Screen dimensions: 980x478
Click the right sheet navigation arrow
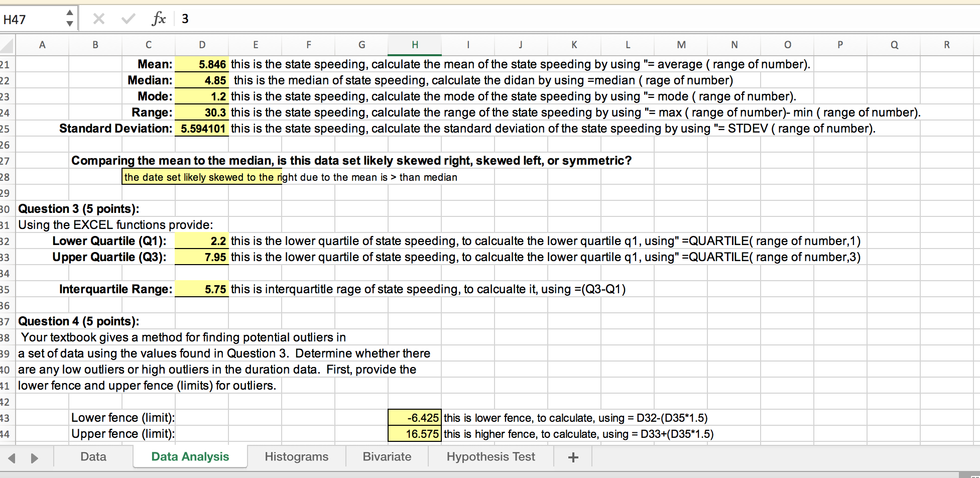(34, 457)
